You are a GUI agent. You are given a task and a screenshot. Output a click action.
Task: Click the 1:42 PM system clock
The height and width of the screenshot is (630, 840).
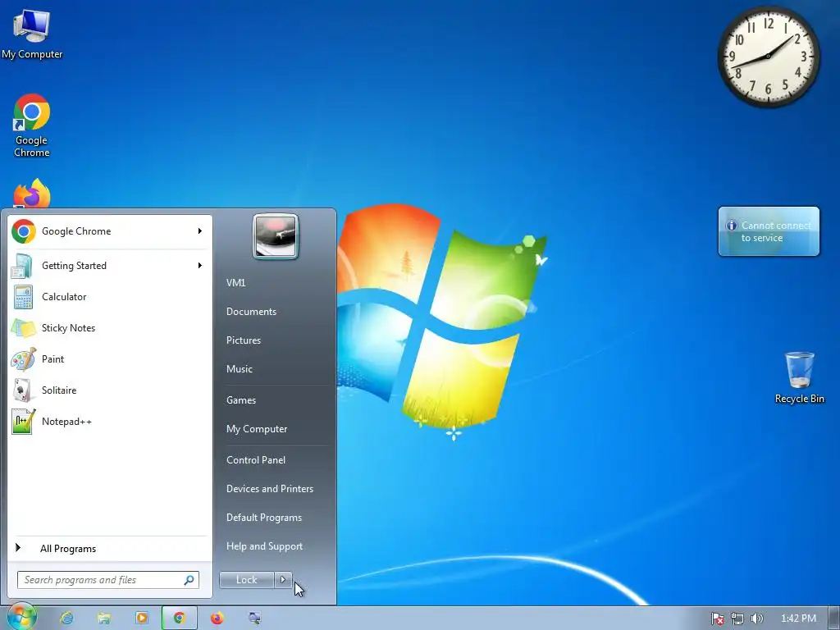click(798, 619)
